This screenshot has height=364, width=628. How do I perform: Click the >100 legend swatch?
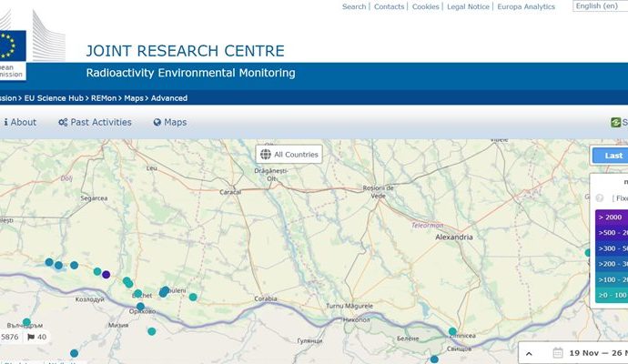click(612, 279)
